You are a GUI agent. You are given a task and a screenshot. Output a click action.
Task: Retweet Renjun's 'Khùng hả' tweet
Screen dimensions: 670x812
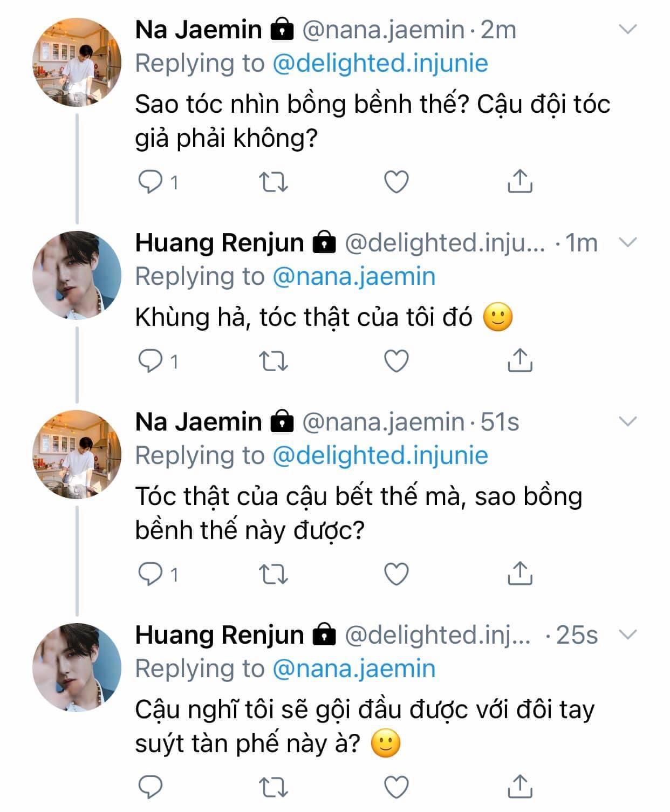(274, 361)
